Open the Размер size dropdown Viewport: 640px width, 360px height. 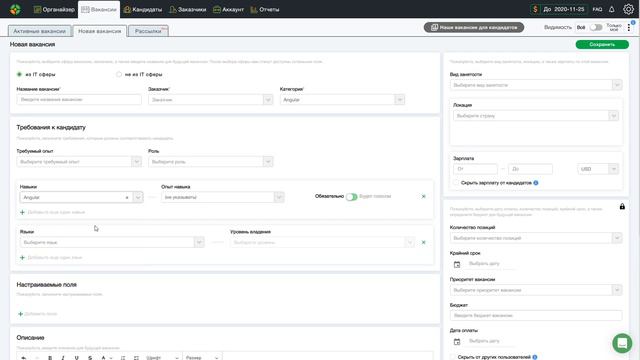[x=202, y=358]
